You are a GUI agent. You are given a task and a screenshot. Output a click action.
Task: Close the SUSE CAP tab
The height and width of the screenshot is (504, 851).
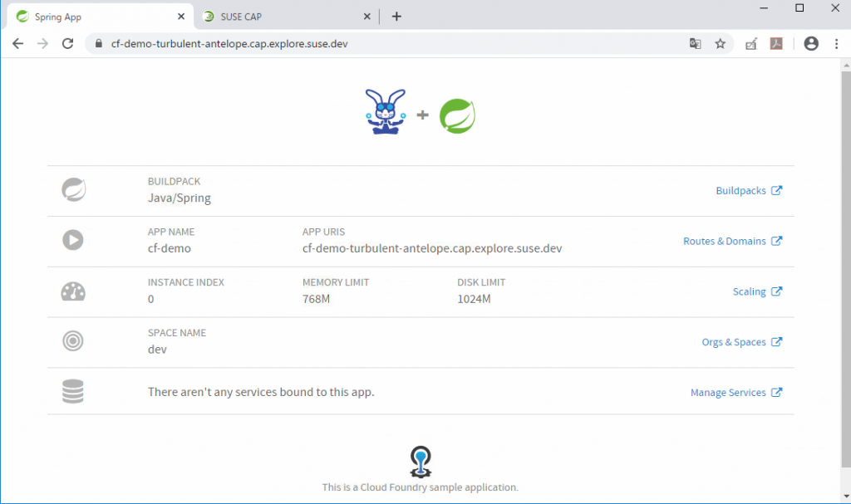tap(367, 17)
